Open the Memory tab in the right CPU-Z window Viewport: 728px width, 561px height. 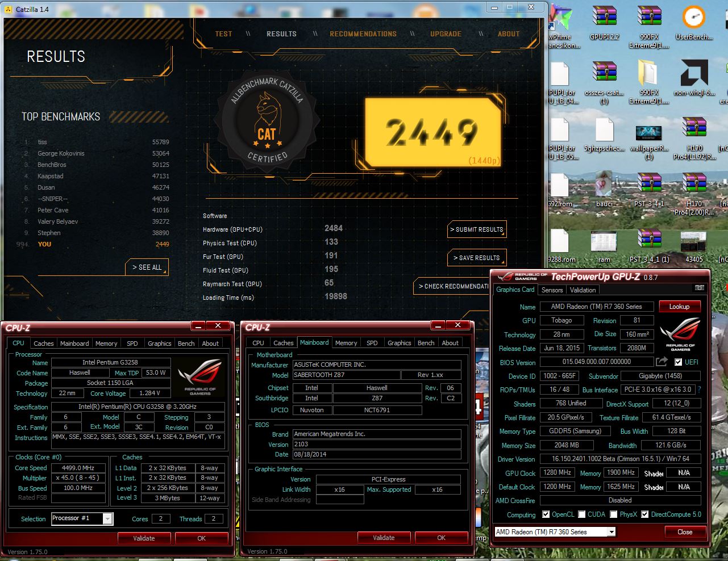[x=346, y=343]
